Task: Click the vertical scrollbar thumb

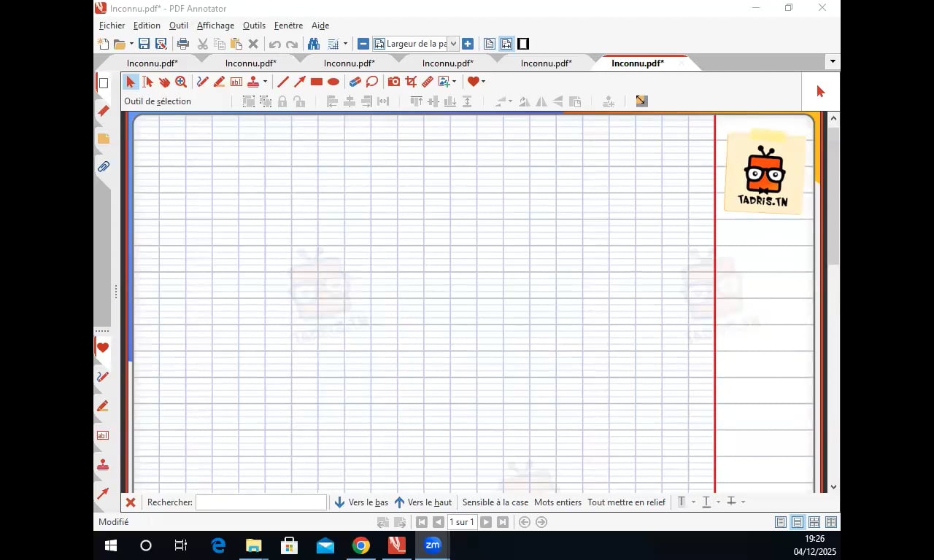Action: [x=833, y=195]
